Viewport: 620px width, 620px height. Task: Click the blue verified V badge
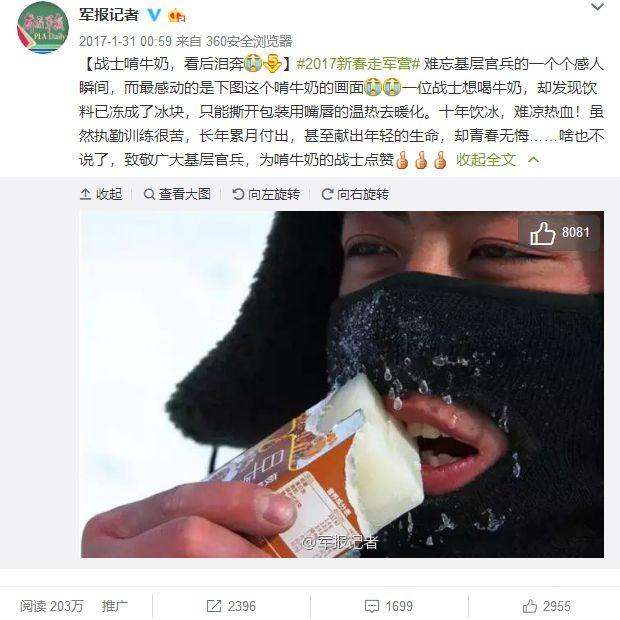coord(154,15)
